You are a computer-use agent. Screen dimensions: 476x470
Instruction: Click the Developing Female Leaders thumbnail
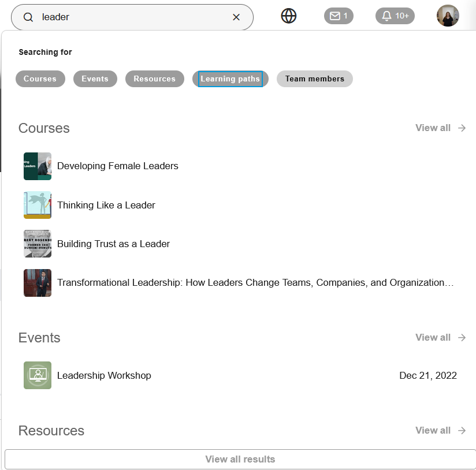(x=37, y=166)
